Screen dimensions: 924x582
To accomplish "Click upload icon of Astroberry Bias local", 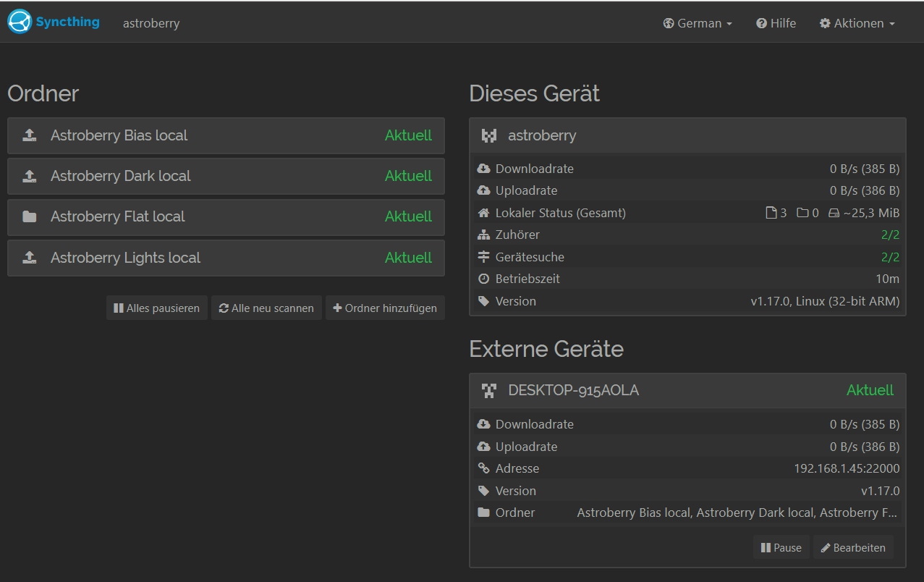I will 30,135.
